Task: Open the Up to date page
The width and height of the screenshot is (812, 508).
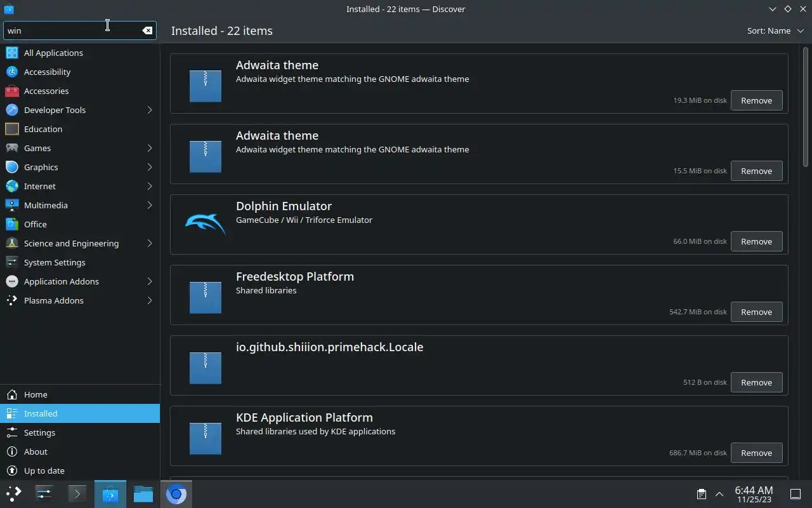Action: click(80, 471)
